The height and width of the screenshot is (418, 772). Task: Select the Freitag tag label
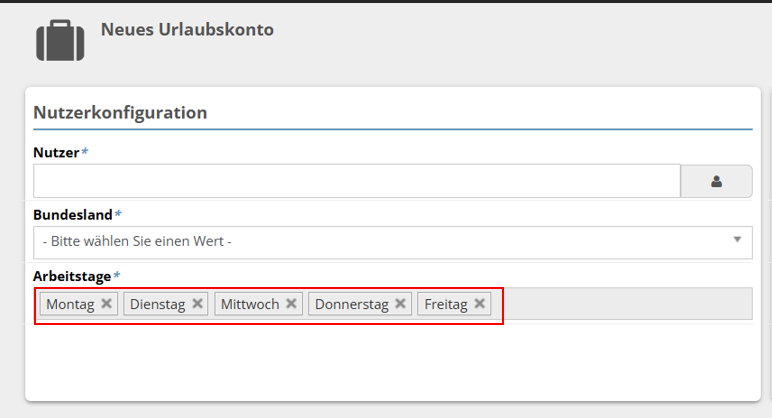[x=446, y=304]
